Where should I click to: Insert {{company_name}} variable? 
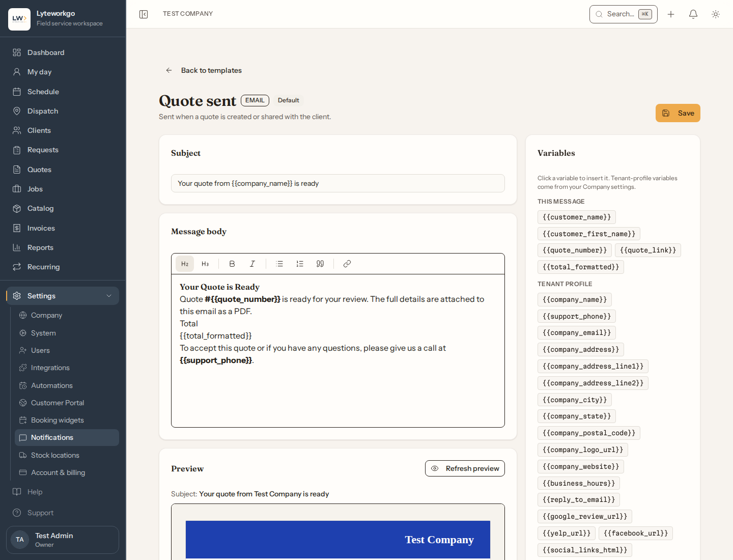(x=575, y=299)
